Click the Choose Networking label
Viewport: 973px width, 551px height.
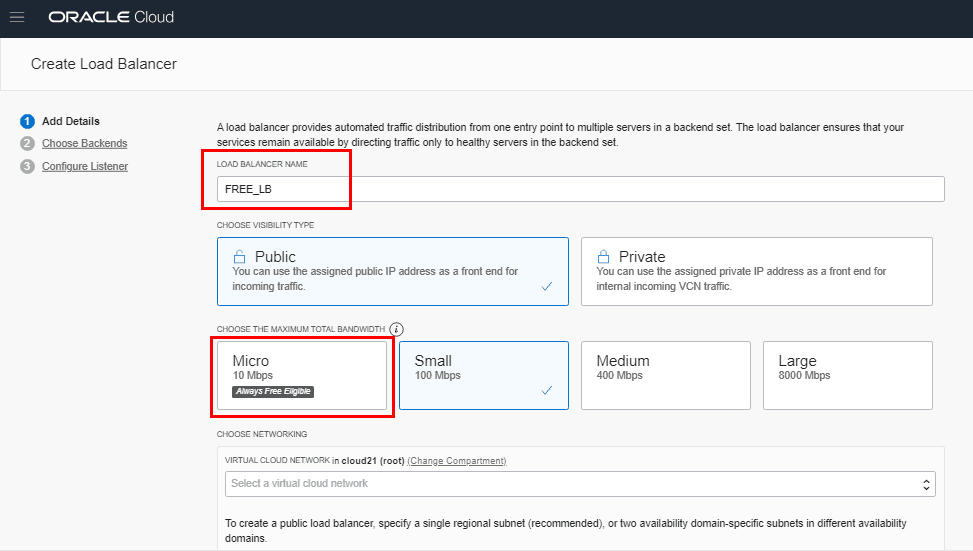[x=262, y=434]
